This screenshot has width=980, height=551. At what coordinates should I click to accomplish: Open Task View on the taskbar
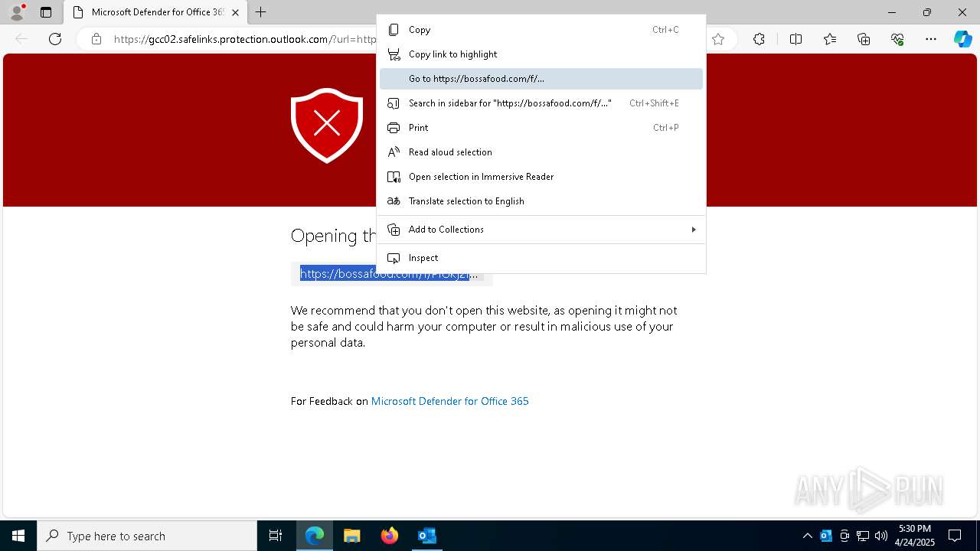tap(276, 536)
